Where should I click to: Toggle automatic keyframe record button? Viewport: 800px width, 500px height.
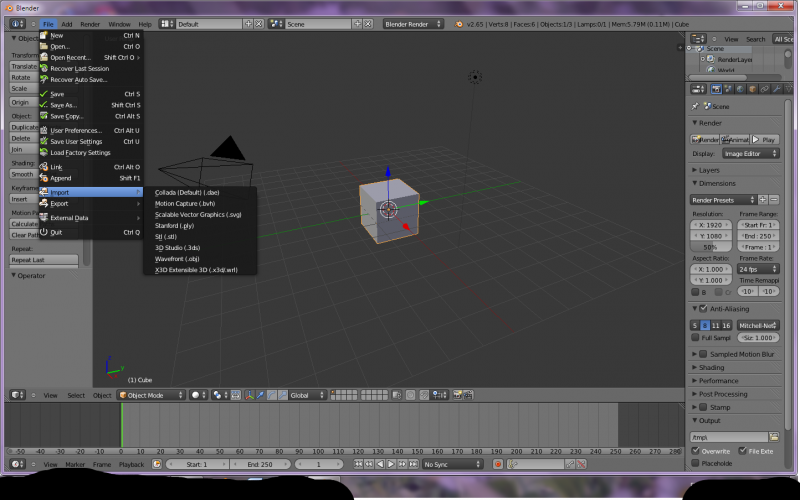click(x=498, y=464)
